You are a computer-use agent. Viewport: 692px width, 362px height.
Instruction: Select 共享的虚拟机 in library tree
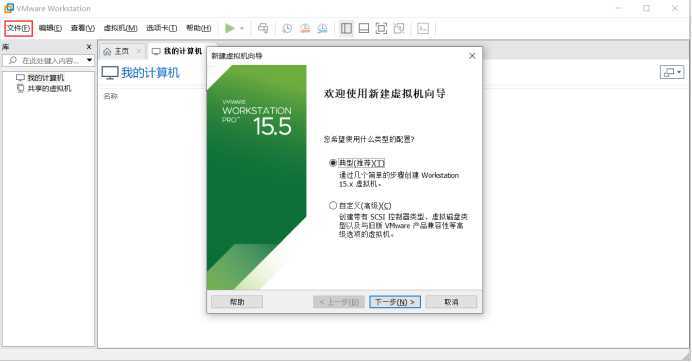pos(44,88)
